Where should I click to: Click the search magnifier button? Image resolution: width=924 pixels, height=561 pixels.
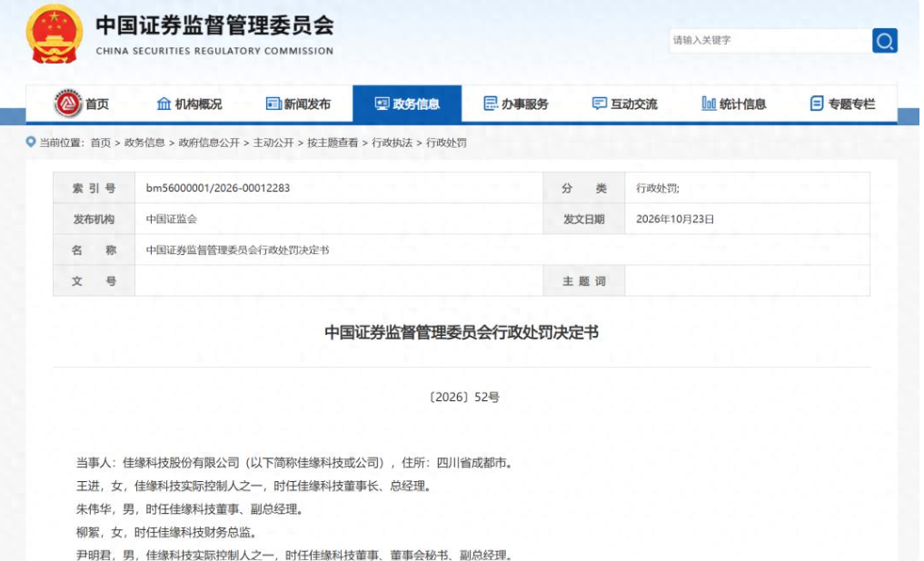point(885,41)
